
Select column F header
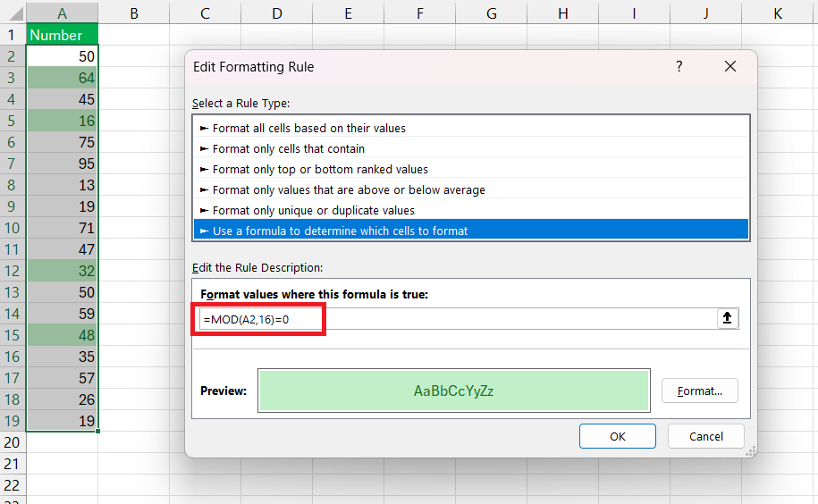tap(419, 13)
